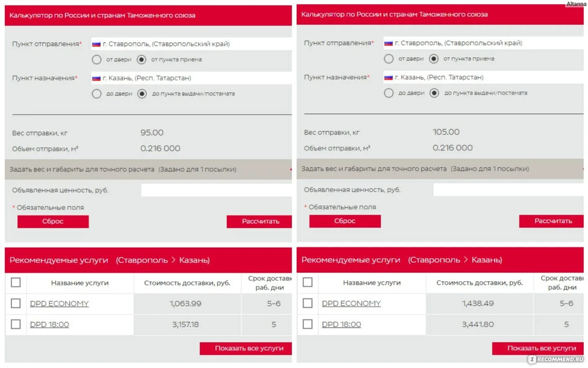Select 'до двери' radio in left calculator

coord(97,94)
